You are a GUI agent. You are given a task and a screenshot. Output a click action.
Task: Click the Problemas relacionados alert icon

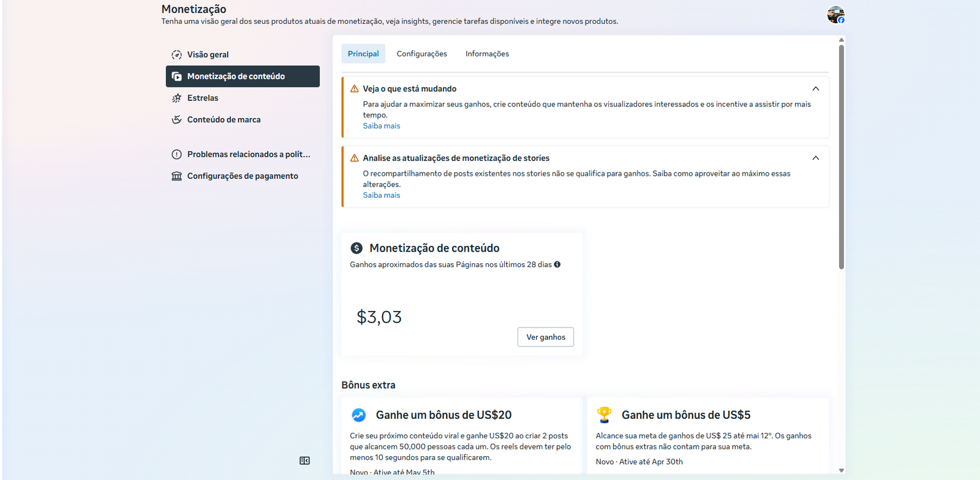pos(176,154)
